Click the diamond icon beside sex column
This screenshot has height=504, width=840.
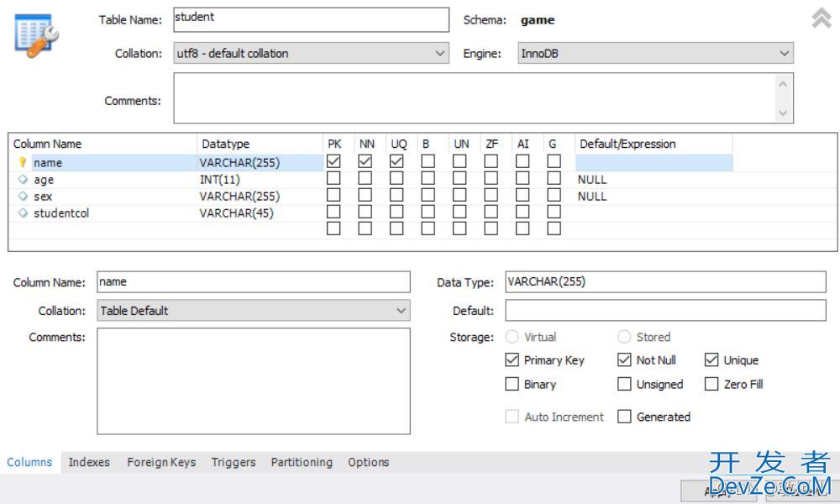(x=23, y=196)
